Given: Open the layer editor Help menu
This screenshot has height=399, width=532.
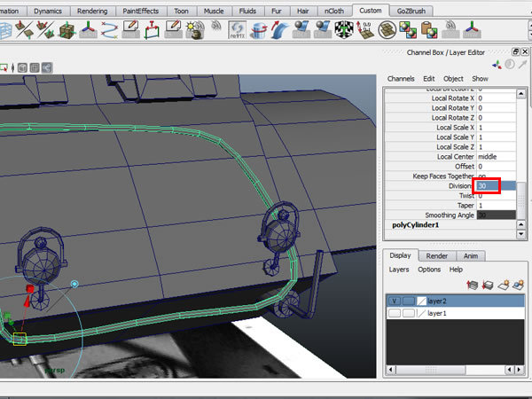Looking at the screenshot, I should [x=456, y=270].
